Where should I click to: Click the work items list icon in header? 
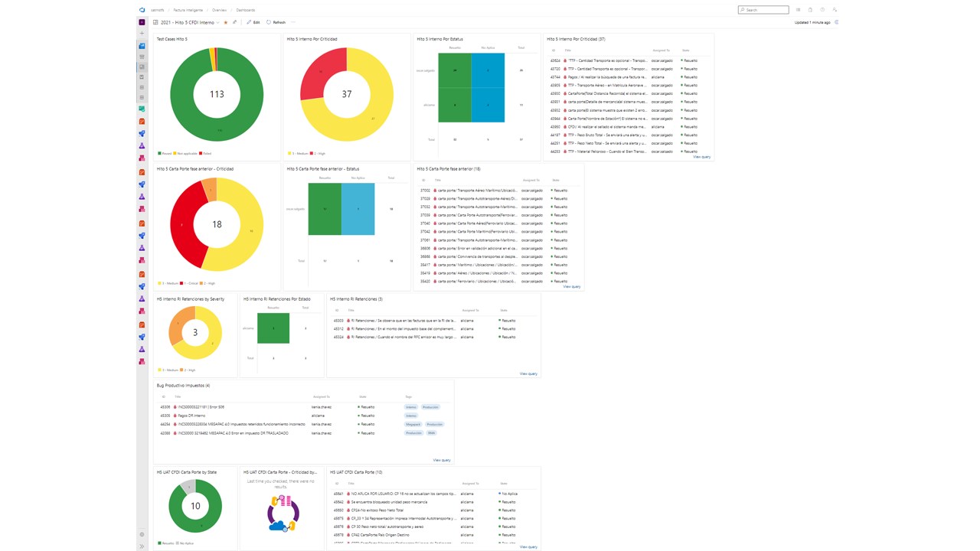[x=798, y=10]
